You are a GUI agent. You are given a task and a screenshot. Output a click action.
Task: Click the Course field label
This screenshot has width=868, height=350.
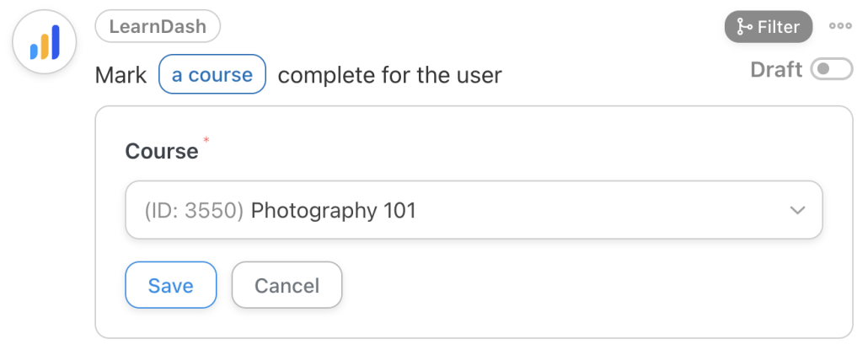click(x=161, y=151)
